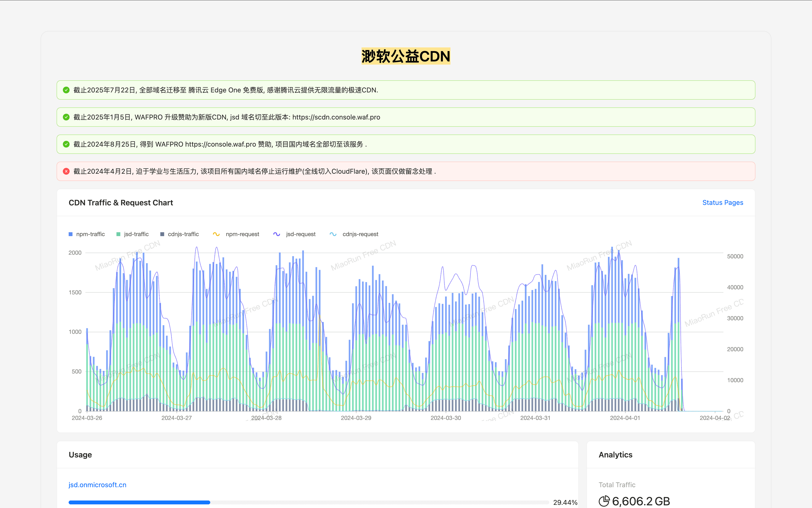The image size is (812, 508).
Task: Click the 6,606.2 GB traffic value
Action: 641,501
